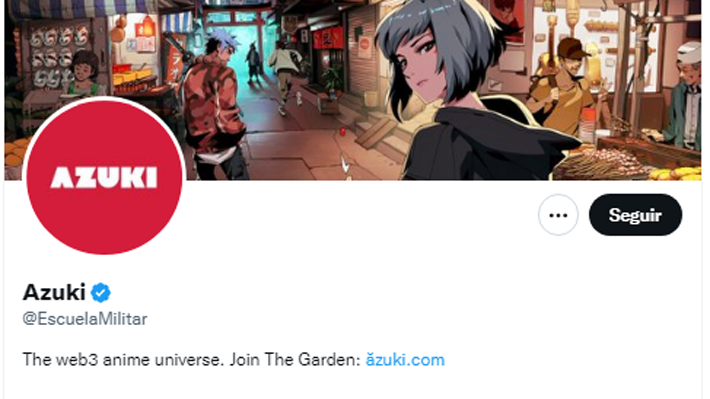
Task: Click the blue verified checkmark badge
Action: click(x=101, y=293)
